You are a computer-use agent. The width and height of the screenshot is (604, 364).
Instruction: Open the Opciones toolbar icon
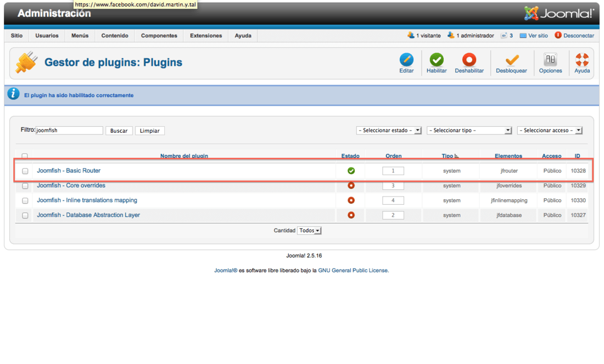tap(550, 60)
